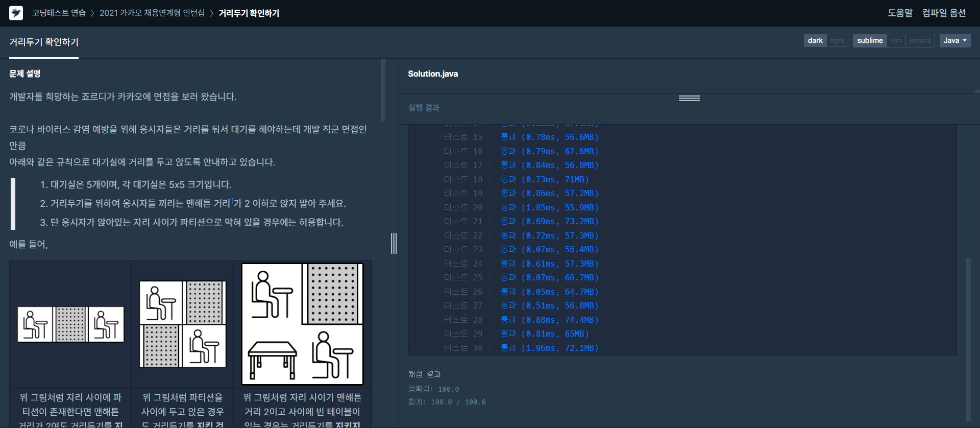Viewport: 980px width, 428px height.
Task: Switch theme to dark
Action: point(815,40)
